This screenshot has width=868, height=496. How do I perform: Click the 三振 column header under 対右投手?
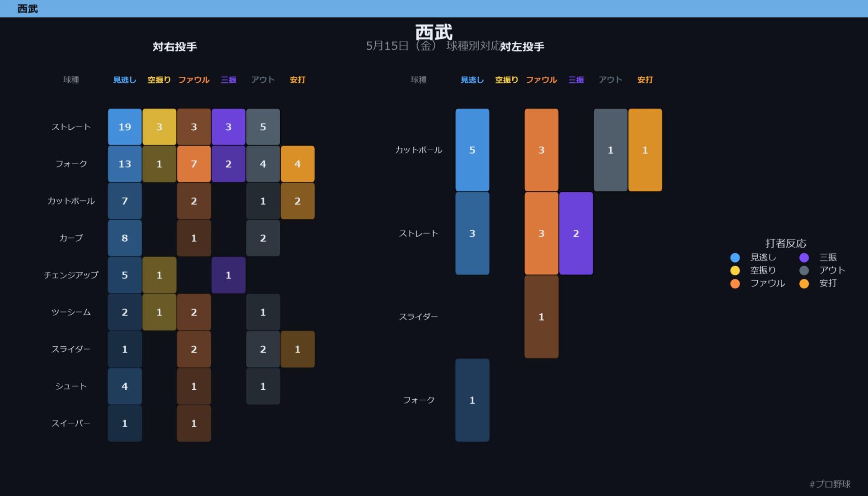(x=228, y=80)
